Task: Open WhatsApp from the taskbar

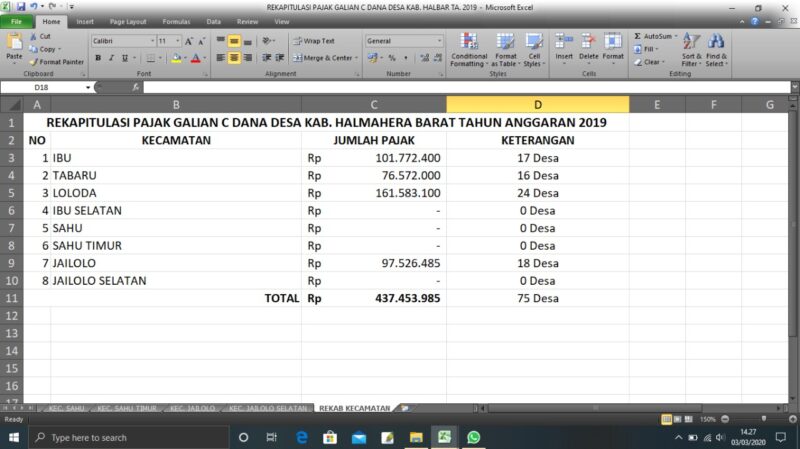Action: coord(473,437)
